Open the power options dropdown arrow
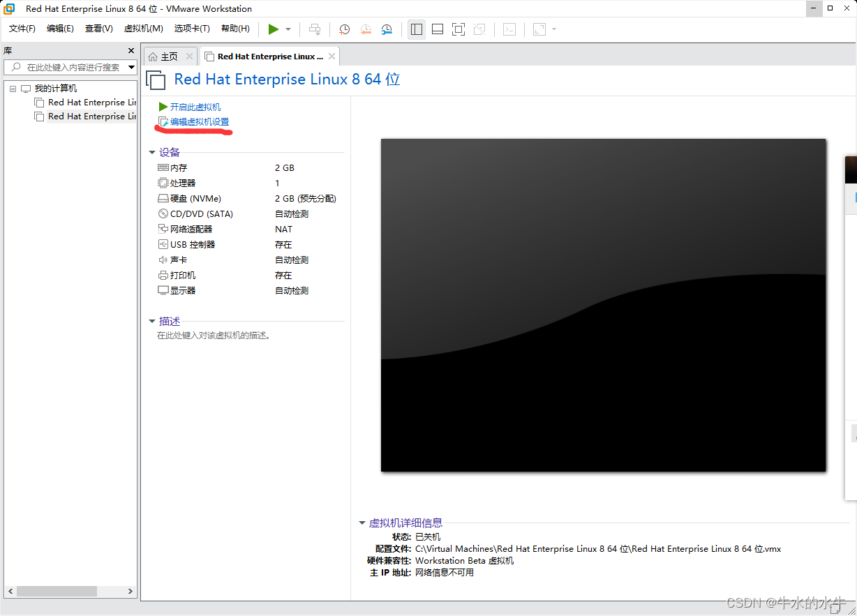857x616 pixels. pos(288,29)
